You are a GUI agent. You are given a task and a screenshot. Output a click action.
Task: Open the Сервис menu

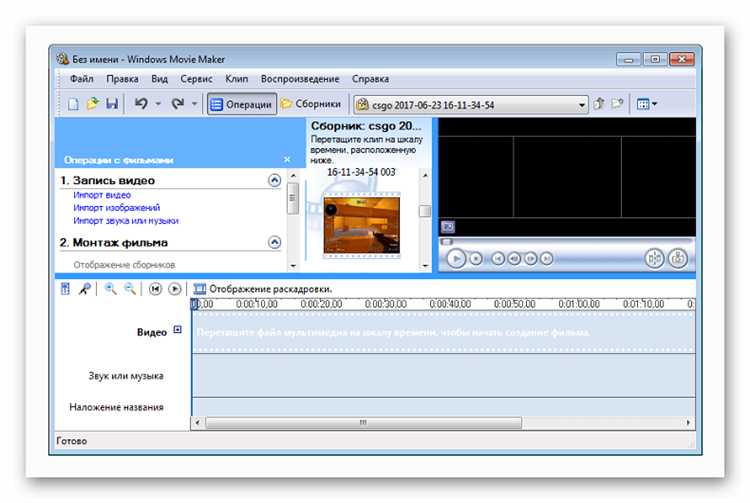tap(196, 79)
